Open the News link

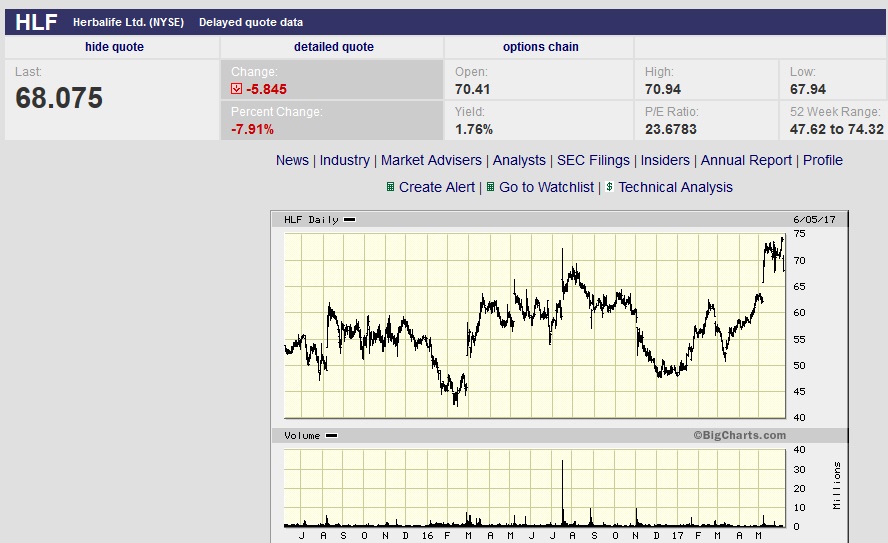pos(292,160)
